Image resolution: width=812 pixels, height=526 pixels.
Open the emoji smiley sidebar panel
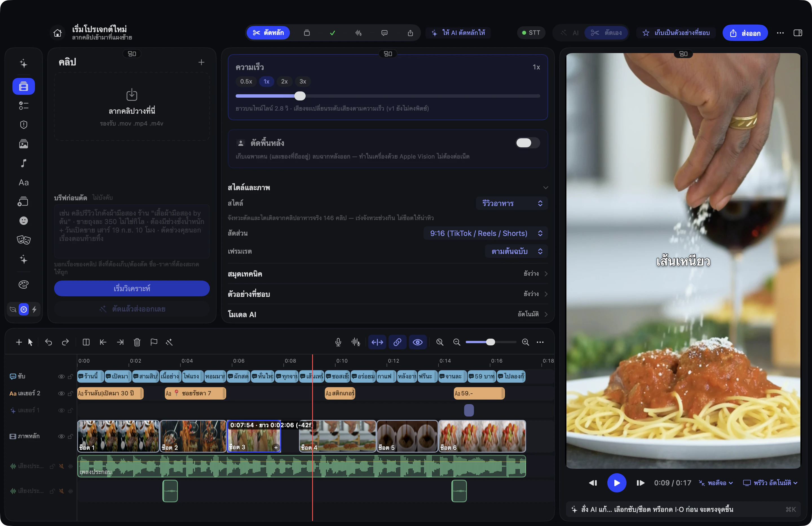(x=23, y=221)
